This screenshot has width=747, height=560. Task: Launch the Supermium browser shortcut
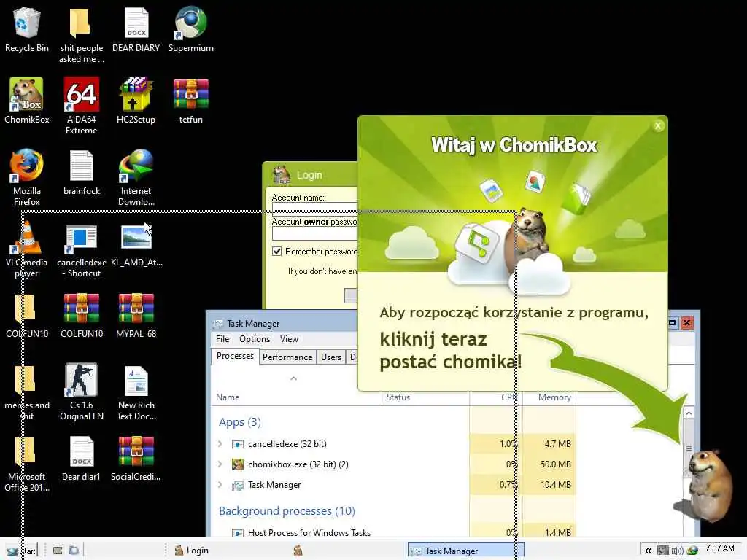point(190,29)
